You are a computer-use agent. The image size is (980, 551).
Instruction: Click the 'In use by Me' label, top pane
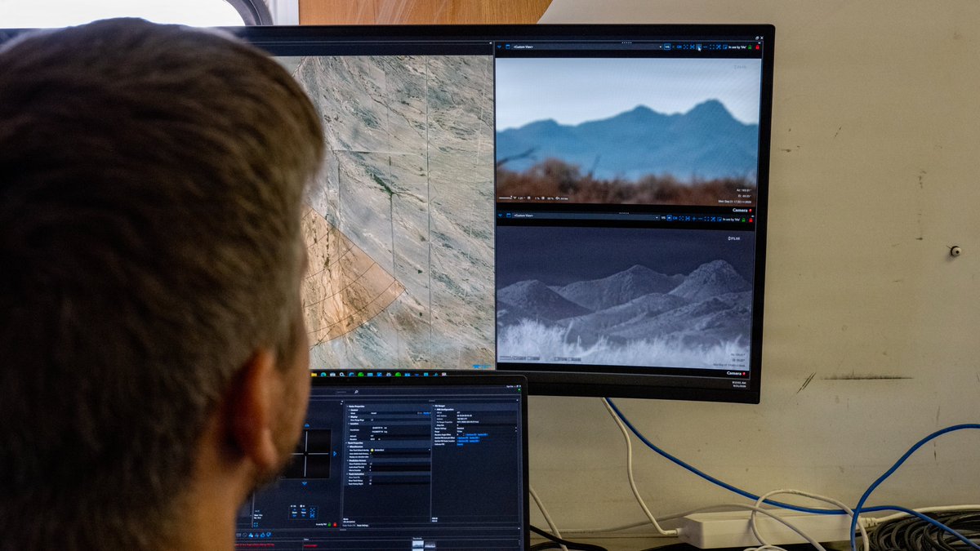coord(737,47)
